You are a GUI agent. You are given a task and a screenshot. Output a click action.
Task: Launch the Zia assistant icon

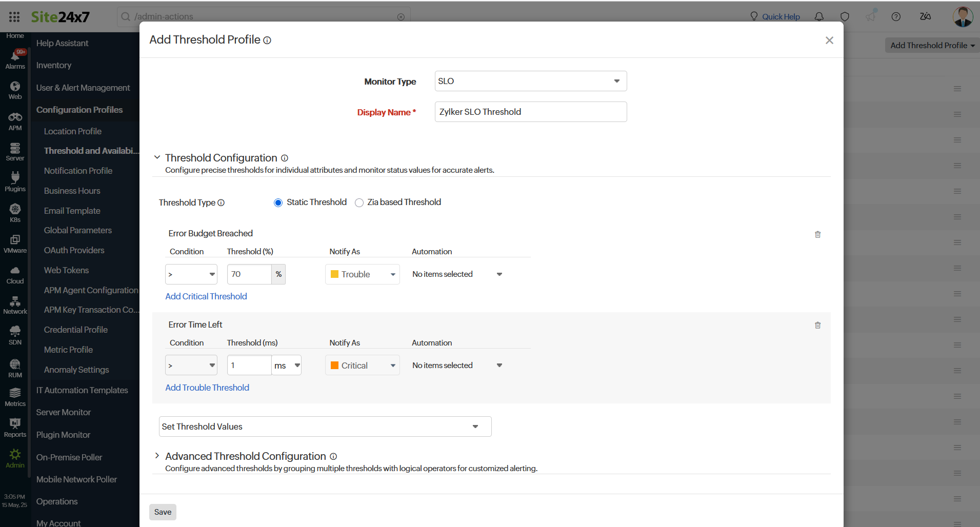(926, 16)
